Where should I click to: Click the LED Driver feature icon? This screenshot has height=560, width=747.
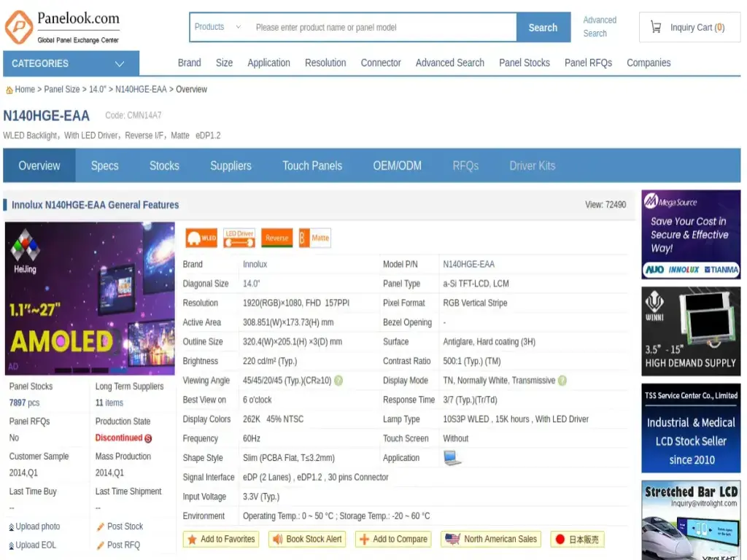(239, 238)
